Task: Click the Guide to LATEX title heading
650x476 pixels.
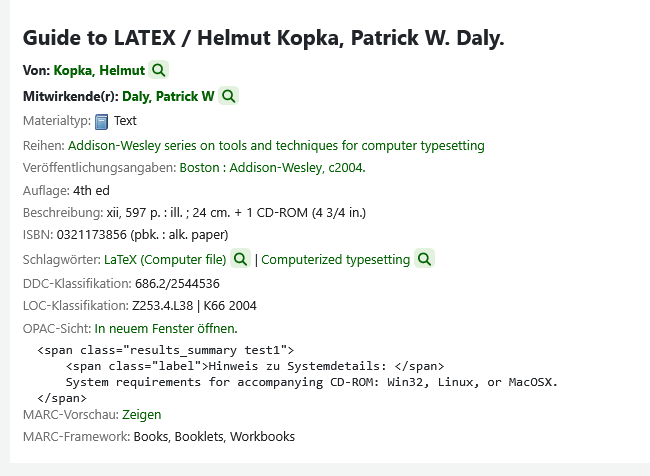Action: (x=263, y=39)
